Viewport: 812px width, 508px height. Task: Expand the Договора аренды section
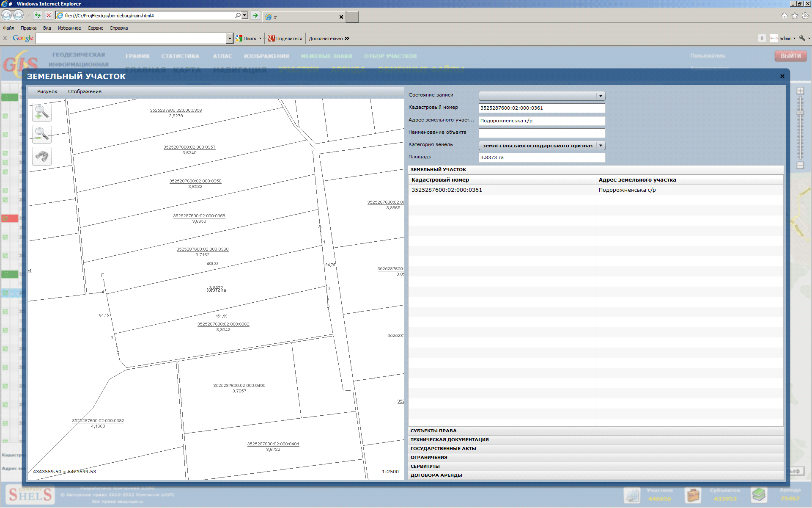click(436, 475)
